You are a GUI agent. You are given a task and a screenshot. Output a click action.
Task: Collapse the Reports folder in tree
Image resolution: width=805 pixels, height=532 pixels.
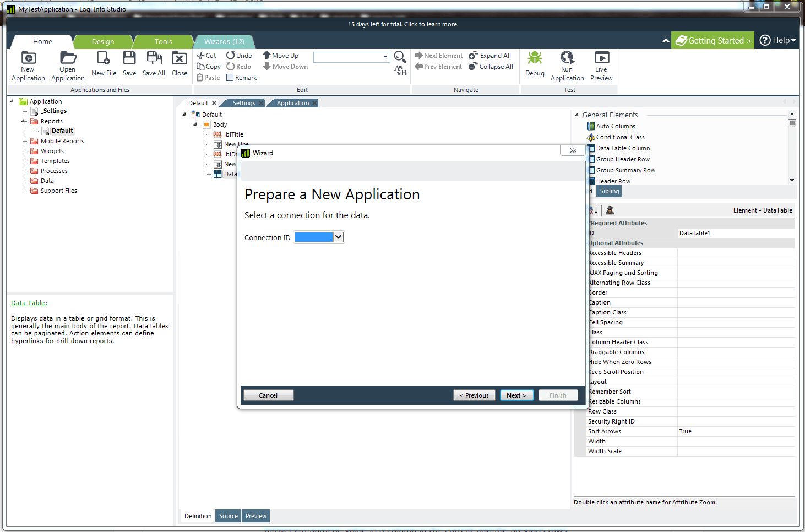coord(23,121)
